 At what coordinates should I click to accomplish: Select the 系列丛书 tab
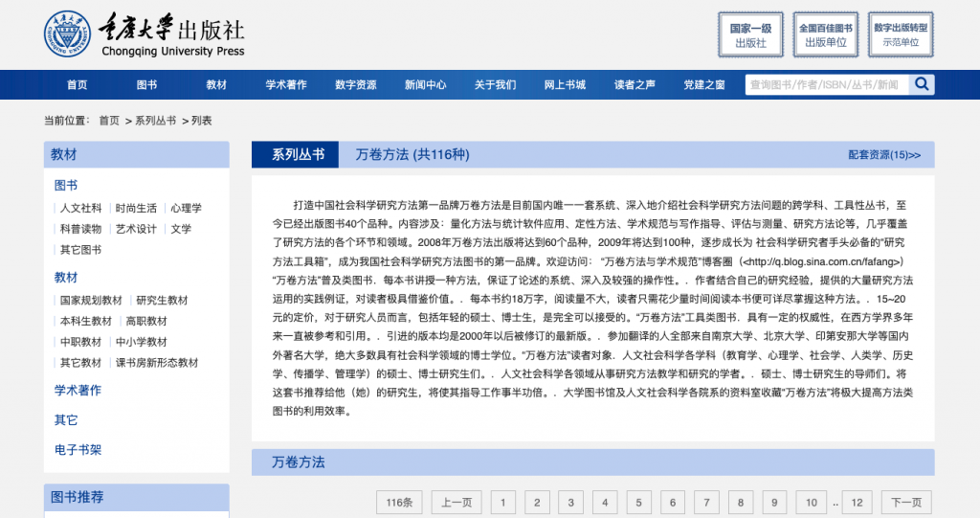click(295, 154)
